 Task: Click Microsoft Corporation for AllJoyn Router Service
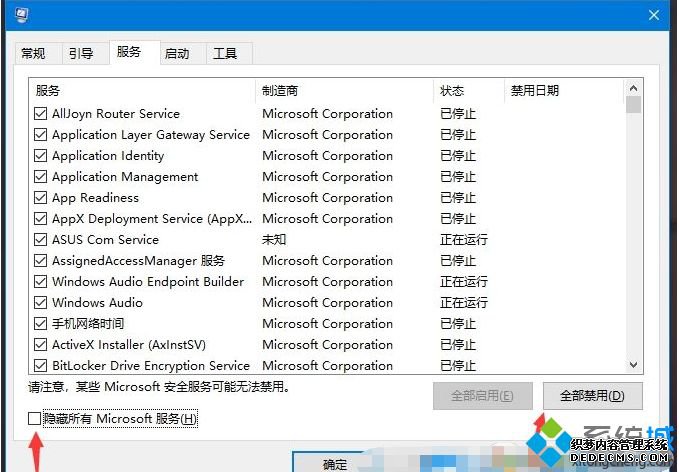[327, 114]
